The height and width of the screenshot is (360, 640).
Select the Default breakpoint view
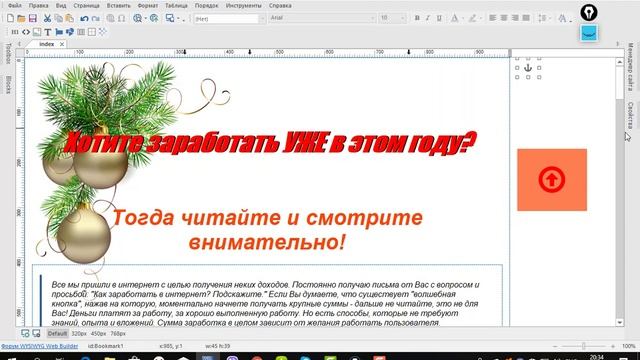(57, 333)
